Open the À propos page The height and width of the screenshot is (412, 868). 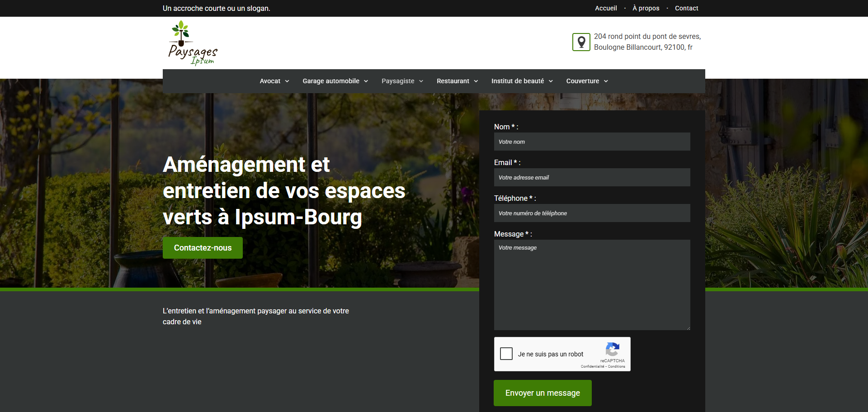click(646, 8)
